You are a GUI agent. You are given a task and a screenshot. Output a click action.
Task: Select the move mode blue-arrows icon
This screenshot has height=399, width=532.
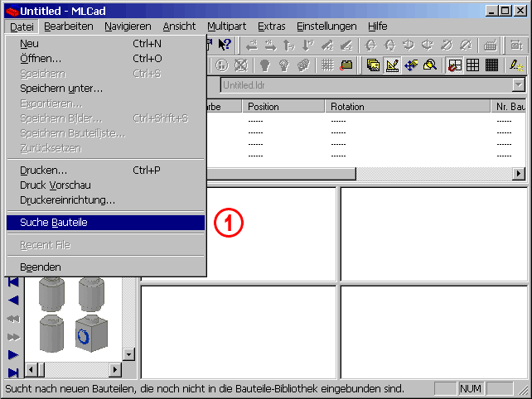coord(411,65)
